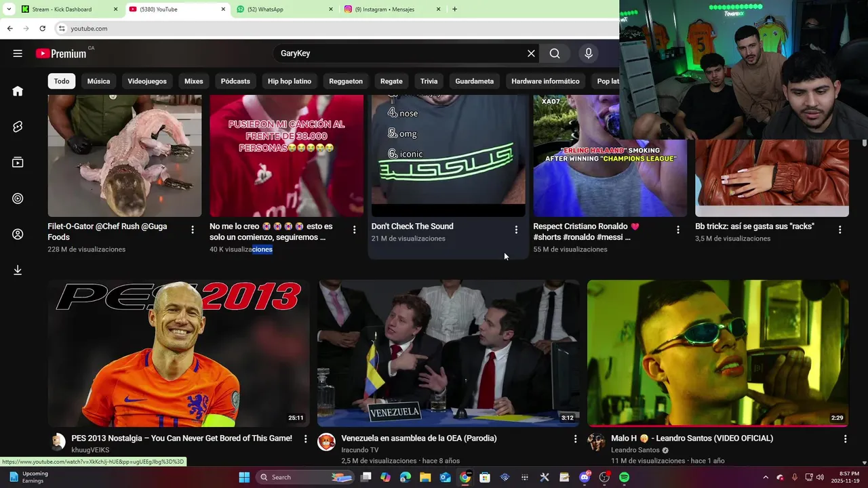Open options for Bb trickz short
This screenshot has height=488, width=868.
tap(840, 230)
